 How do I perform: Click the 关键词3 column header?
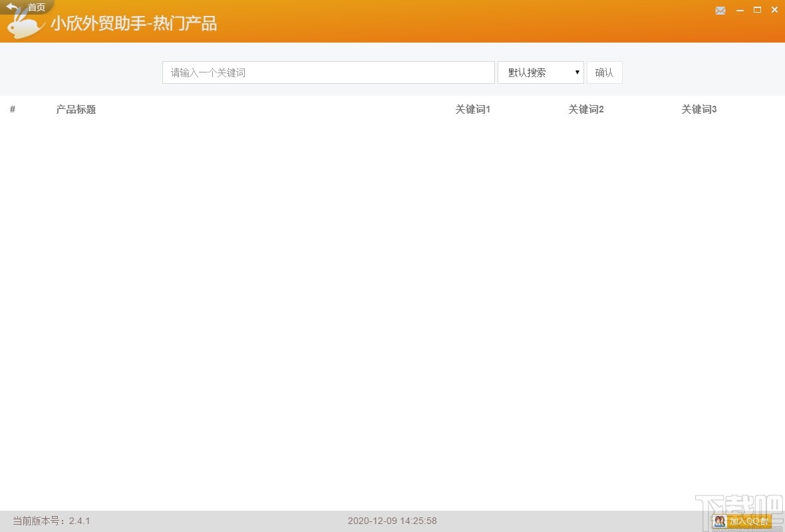click(699, 109)
